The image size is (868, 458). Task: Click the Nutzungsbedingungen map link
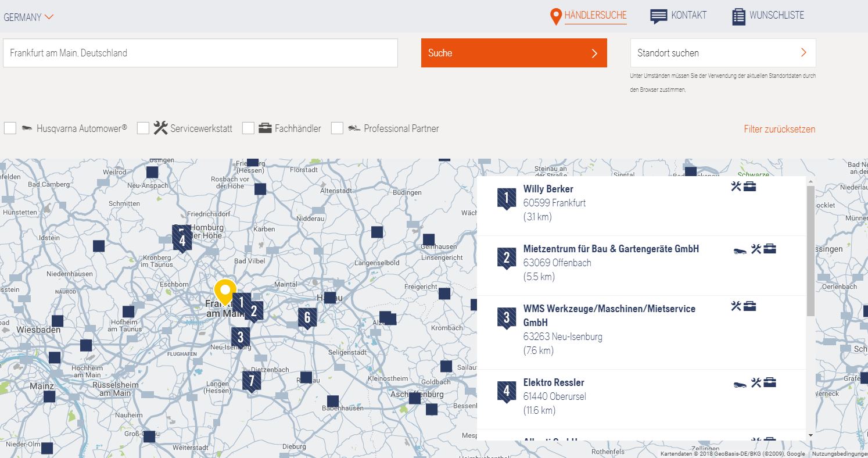(x=839, y=454)
